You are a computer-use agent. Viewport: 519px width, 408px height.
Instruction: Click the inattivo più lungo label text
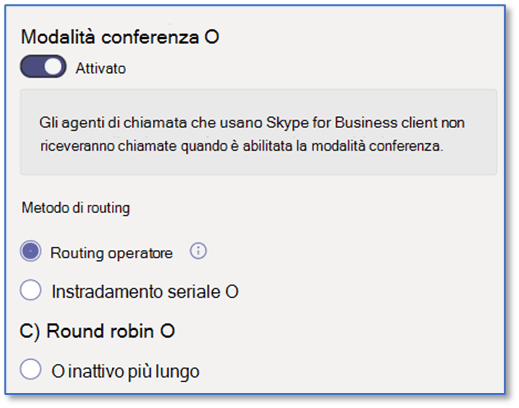[x=134, y=371]
